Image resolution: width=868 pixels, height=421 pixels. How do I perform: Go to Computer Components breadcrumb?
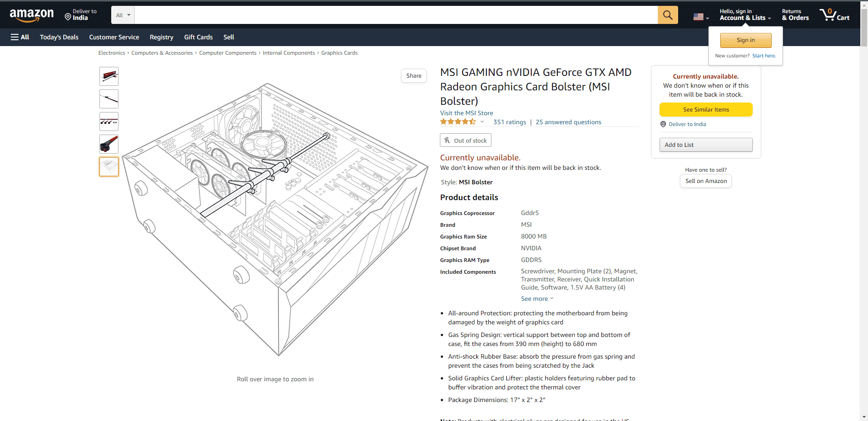(228, 53)
